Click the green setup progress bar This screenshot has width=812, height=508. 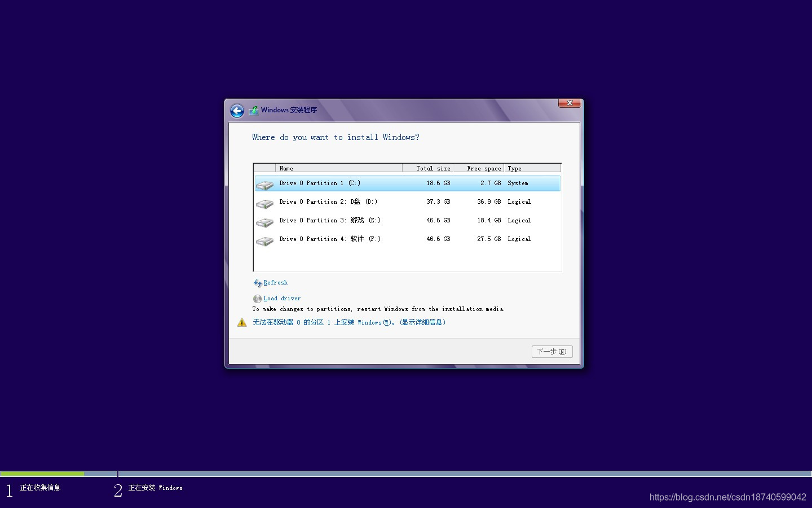pos(42,474)
